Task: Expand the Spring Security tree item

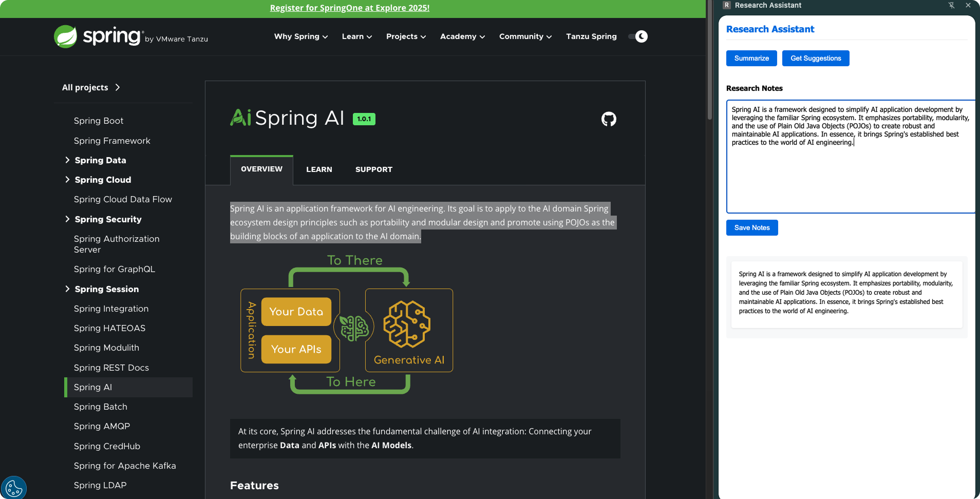Action: [67, 219]
